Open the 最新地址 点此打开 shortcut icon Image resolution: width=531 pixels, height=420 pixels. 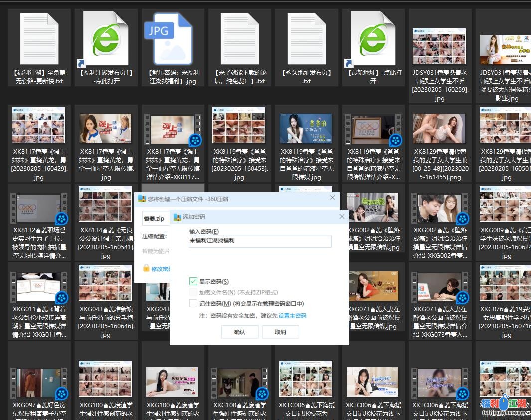pyautogui.click(x=373, y=38)
